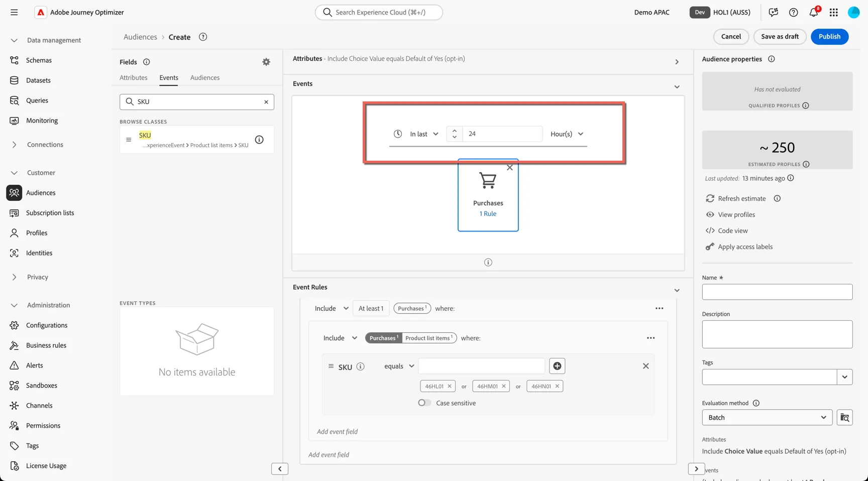Open Fields settings gear
The width and height of the screenshot is (868, 481).
266,62
